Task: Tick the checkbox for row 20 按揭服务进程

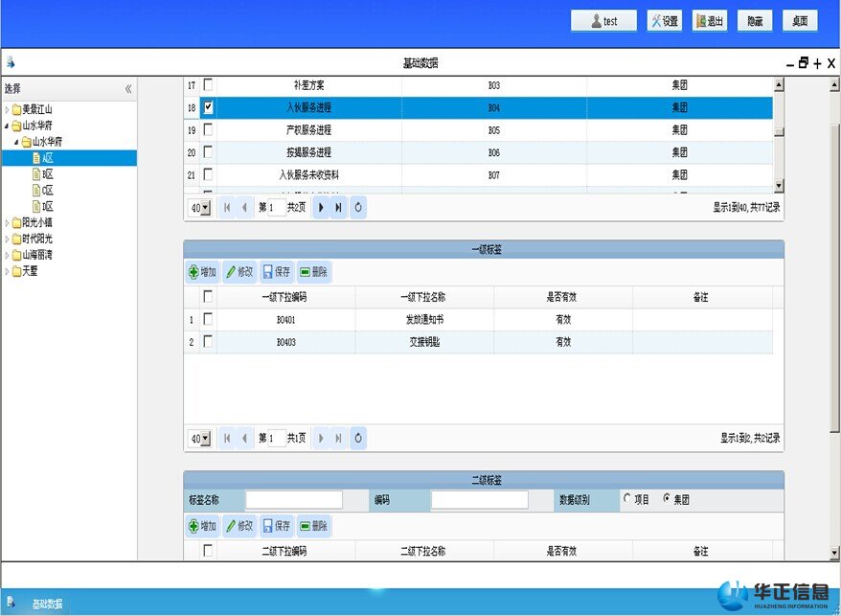Action: pos(208,152)
